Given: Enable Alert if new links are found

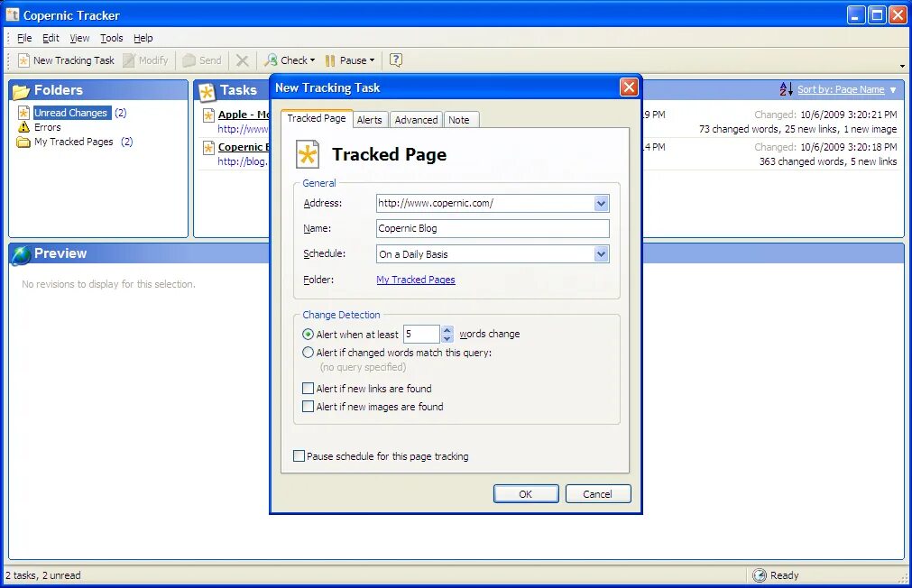Looking at the screenshot, I should coord(309,389).
